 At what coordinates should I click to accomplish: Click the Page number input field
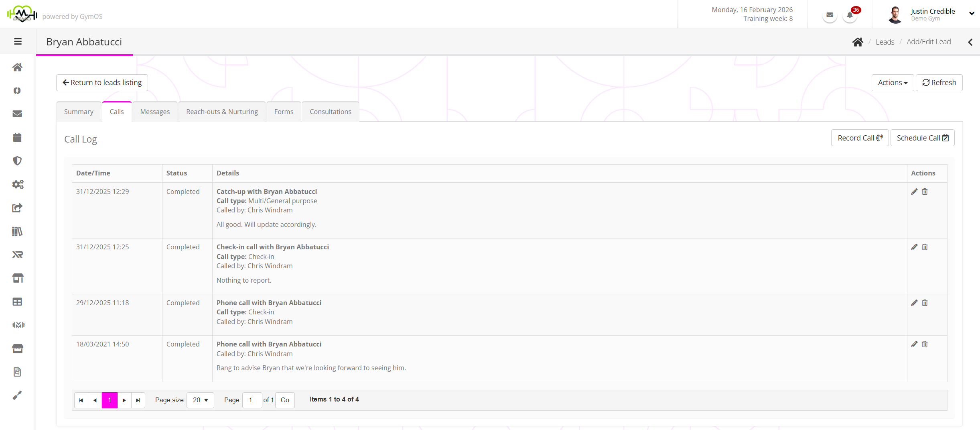click(x=252, y=400)
